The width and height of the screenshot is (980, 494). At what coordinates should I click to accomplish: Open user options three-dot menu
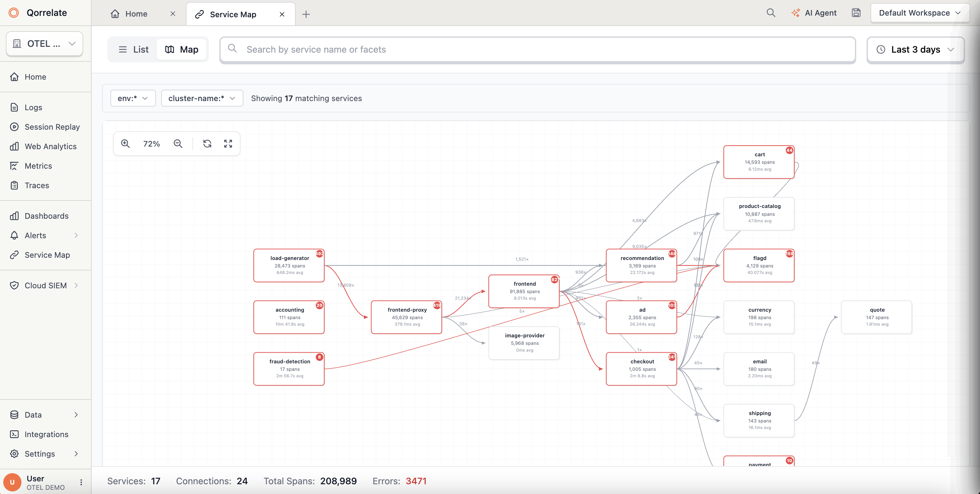point(81,482)
